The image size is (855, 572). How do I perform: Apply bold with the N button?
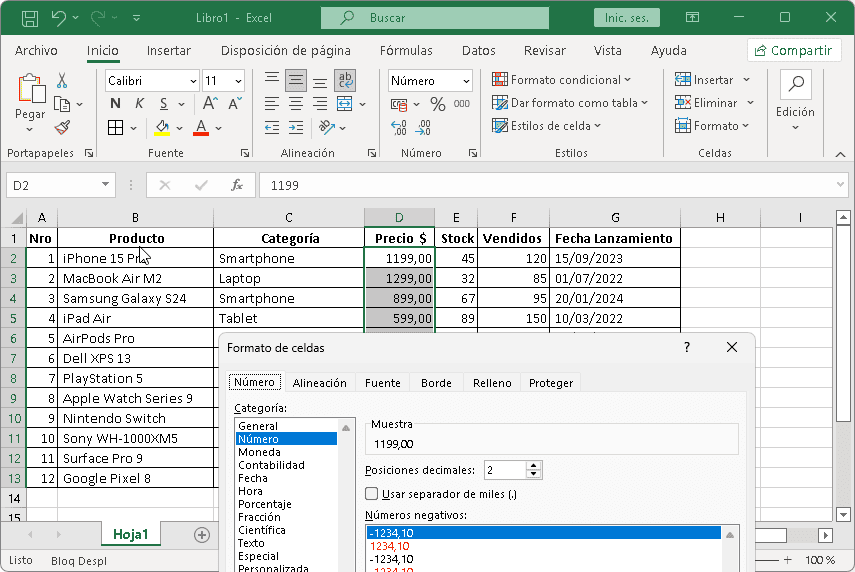pyautogui.click(x=115, y=103)
